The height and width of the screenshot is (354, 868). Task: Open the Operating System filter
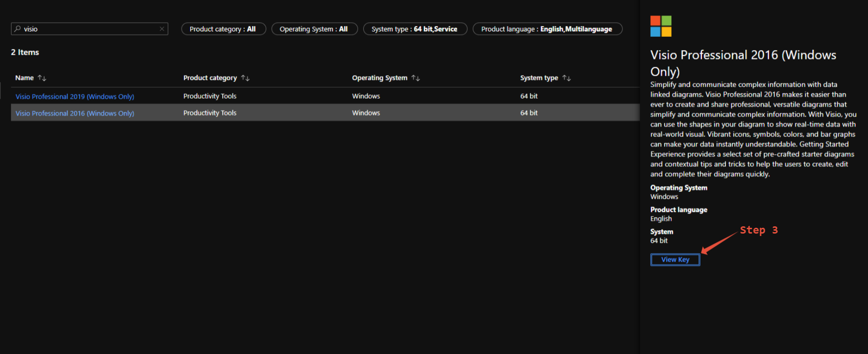coord(314,29)
